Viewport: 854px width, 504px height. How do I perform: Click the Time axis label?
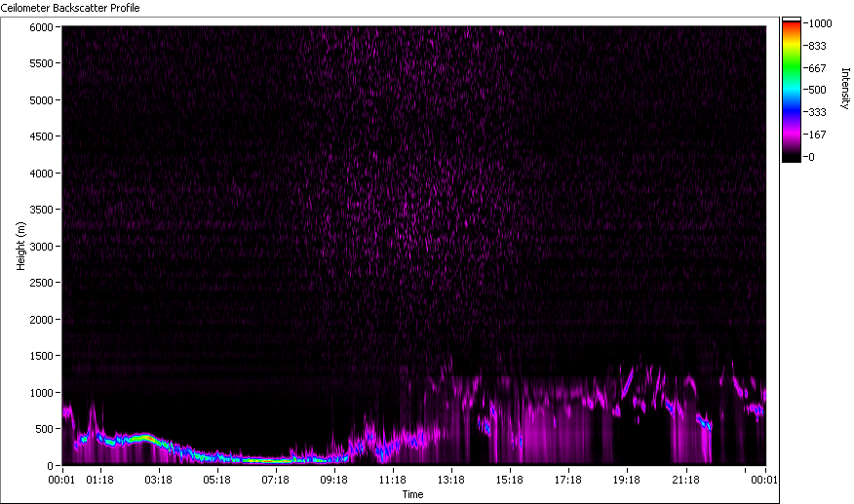coord(412,494)
